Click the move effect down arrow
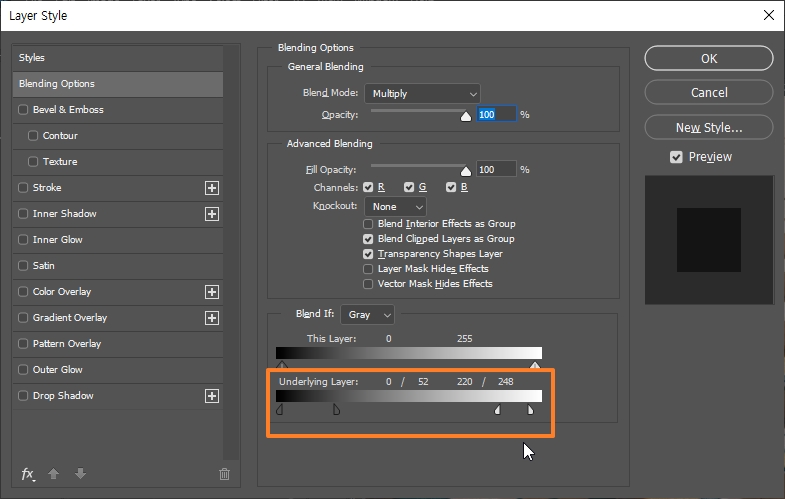The image size is (785, 499). pyautogui.click(x=81, y=473)
